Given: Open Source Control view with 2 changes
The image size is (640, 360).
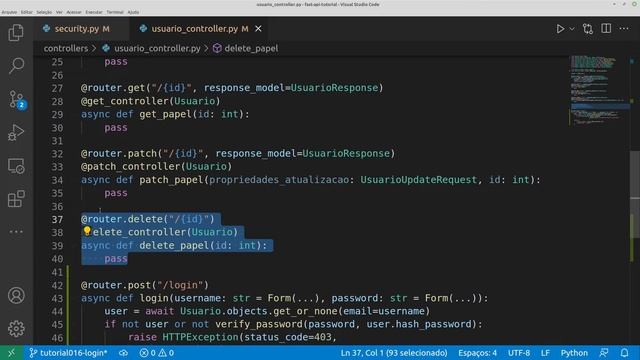Looking at the screenshot, I should tap(16, 99).
